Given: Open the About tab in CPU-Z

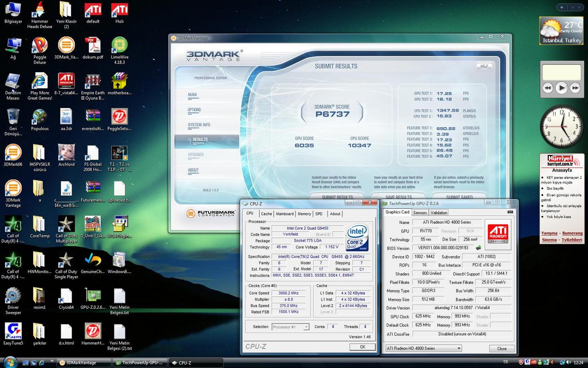Looking at the screenshot, I should 335,214.
